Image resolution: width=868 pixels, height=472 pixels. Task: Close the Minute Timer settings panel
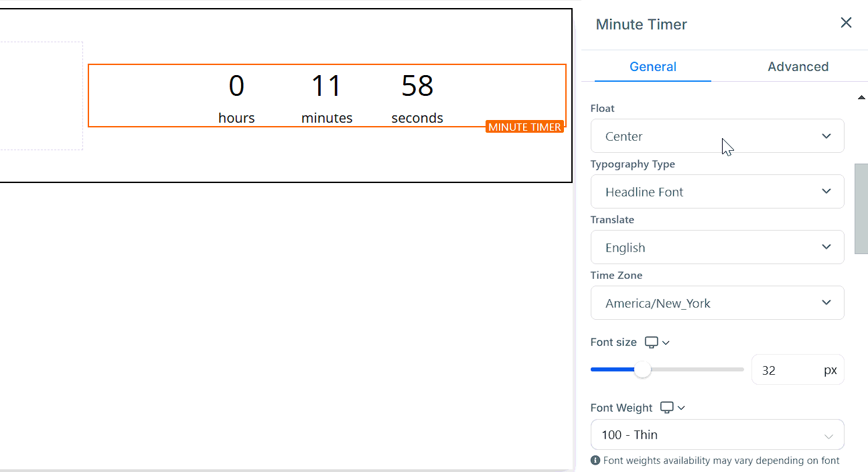tap(846, 23)
